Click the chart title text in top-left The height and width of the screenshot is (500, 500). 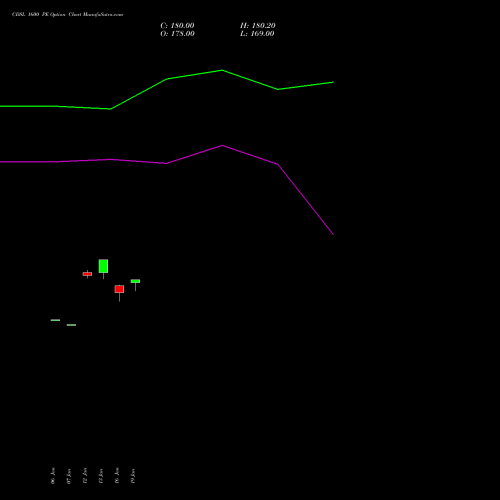67,15
